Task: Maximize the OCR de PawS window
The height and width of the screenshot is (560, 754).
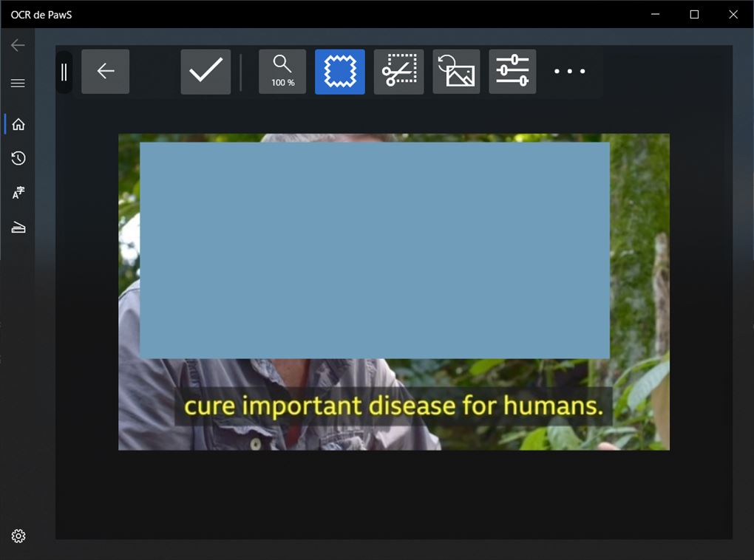Action: point(694,14)
